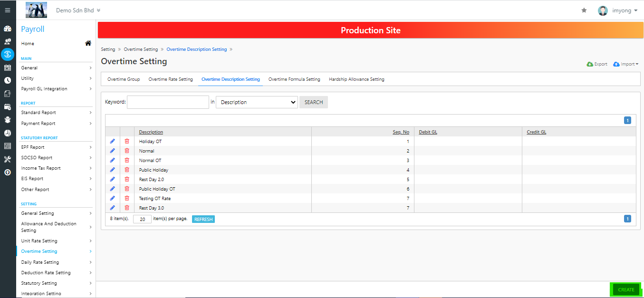The image size is (644, 298).
Task: Delete the Rest Day 3.0 row
Action: pos(127,208)
